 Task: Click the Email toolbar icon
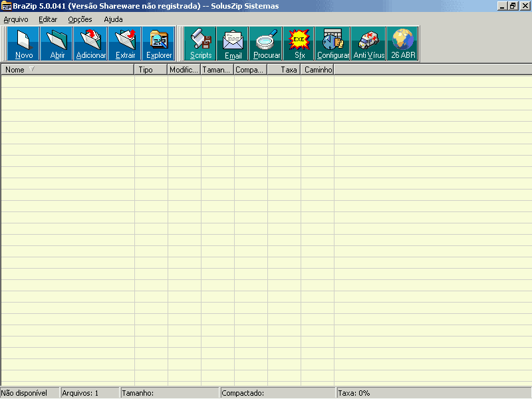233,44
